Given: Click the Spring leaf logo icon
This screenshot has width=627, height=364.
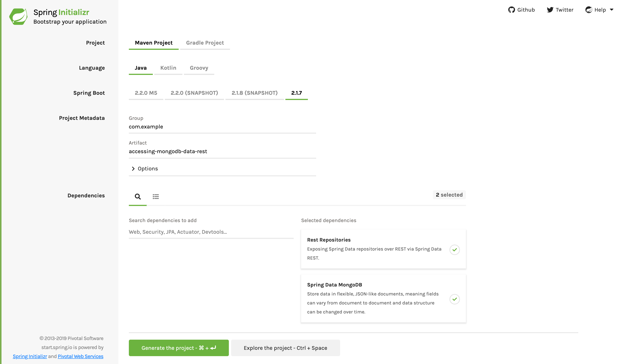Looking at the screenshot, I should 18,16.
